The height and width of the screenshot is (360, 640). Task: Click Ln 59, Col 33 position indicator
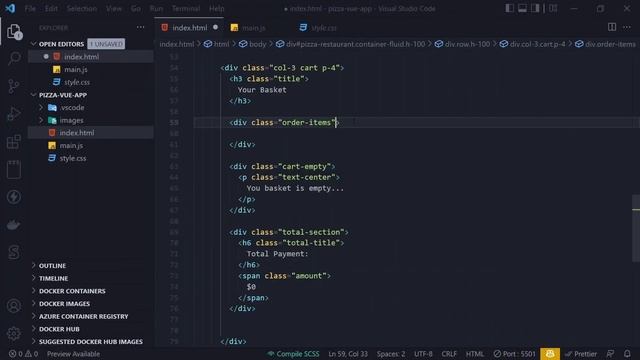pos(348,354)
